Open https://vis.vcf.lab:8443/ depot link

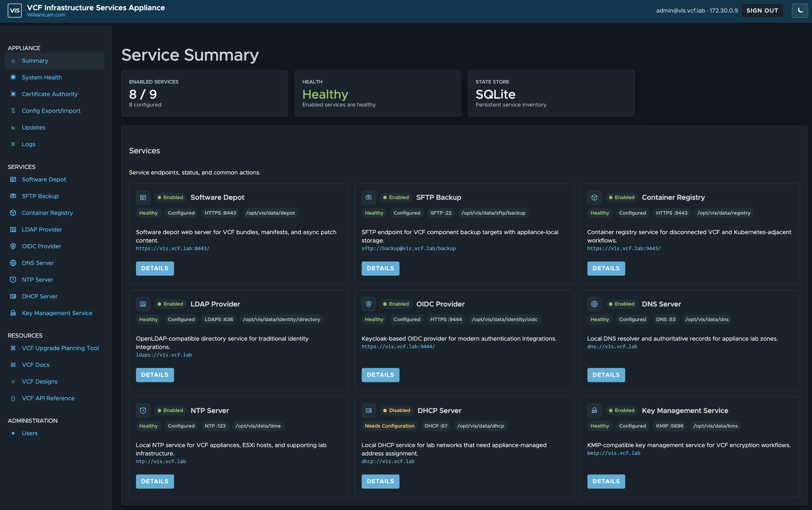click(173, 248)
